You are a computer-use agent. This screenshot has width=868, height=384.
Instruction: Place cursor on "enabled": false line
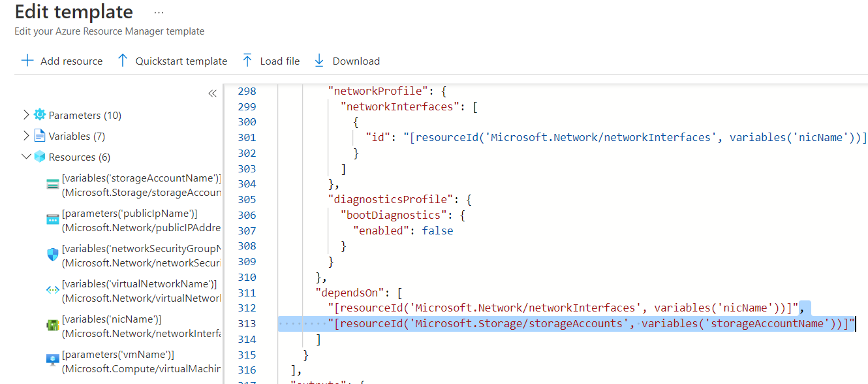click(x=403, y=231)
